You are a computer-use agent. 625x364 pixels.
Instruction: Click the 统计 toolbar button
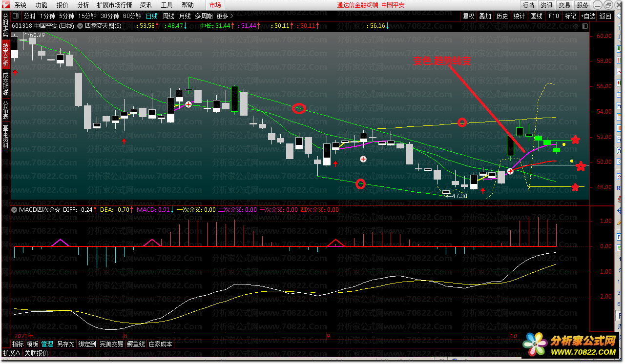(519, 16)
